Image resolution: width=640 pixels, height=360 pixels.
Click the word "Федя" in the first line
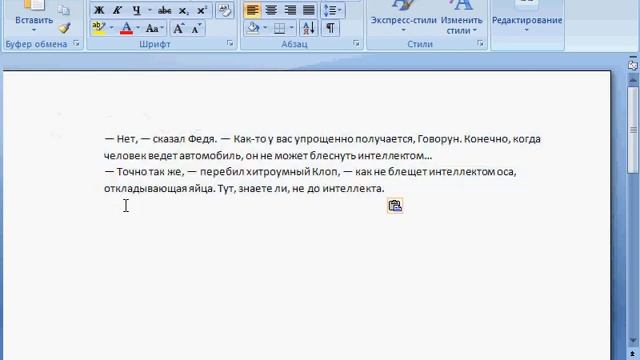pyautogui.click(x=201, y=140)
